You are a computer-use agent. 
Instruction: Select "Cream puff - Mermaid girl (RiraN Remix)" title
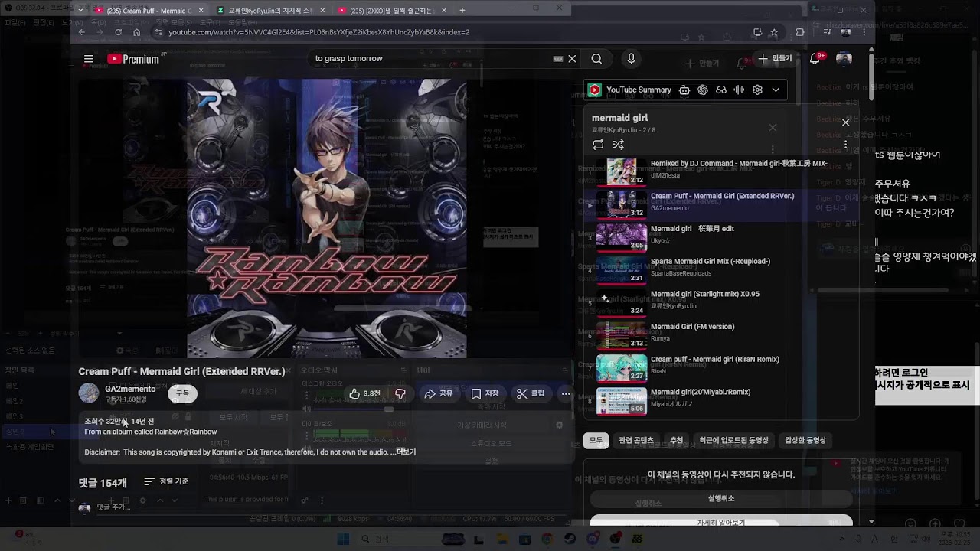[x=715, y=359]
